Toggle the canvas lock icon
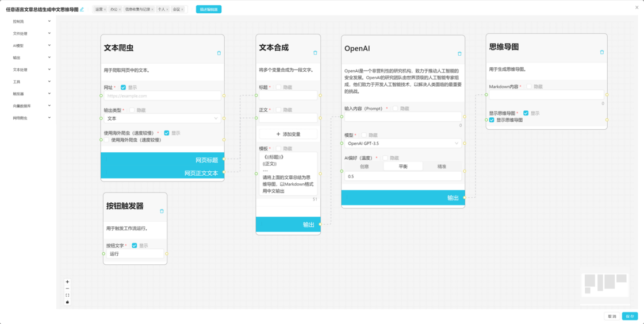Viewport: 644px width, 324px height. [x=67, y=302]
